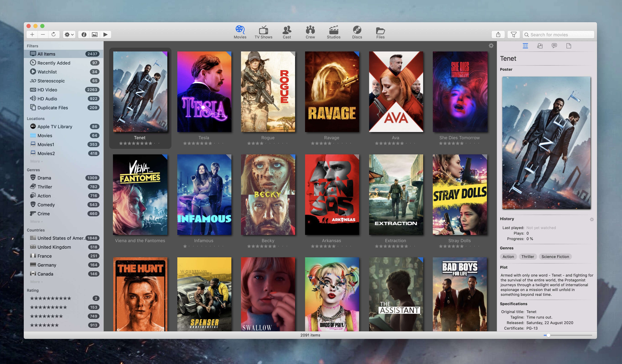Click the info toolbar button
This screenshot has width=622, height=364.
(84, 35)
